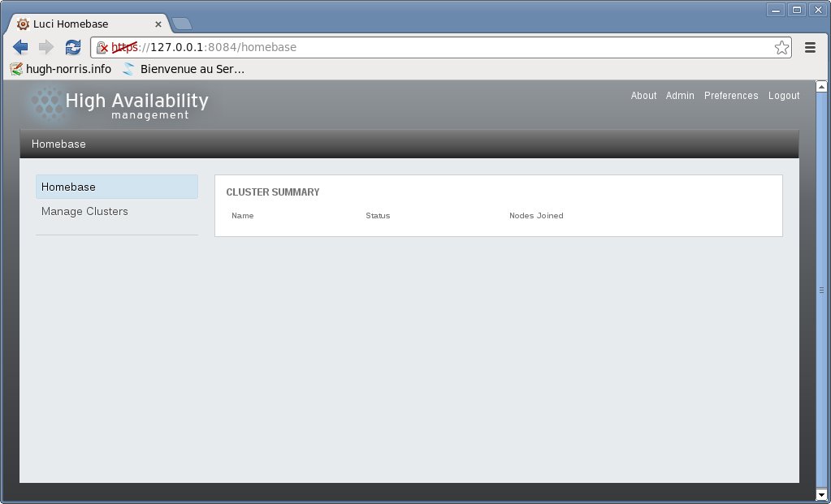Open Preferences in the top navigation
The height and width of the screenshot is (504, 831).
731,96
